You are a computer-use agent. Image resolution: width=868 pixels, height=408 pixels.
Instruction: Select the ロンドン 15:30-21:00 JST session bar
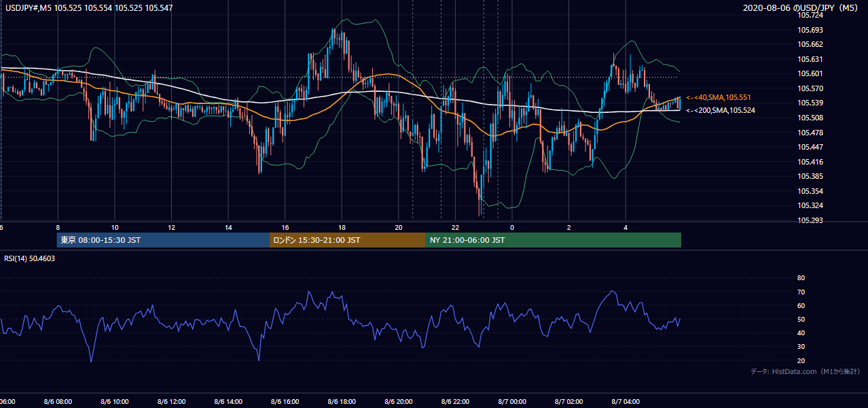point(348,240)
